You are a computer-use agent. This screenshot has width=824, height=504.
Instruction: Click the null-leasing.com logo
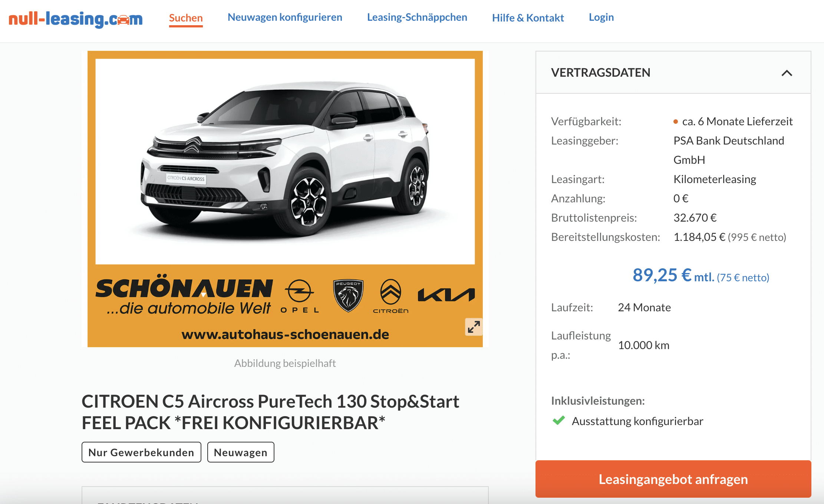(76, 19)
